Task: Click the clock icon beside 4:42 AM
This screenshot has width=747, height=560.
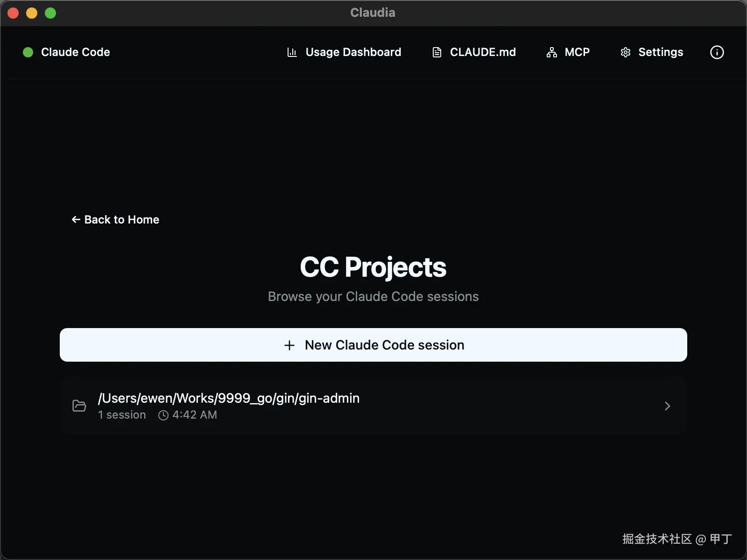Action: [x=163, y=415]
